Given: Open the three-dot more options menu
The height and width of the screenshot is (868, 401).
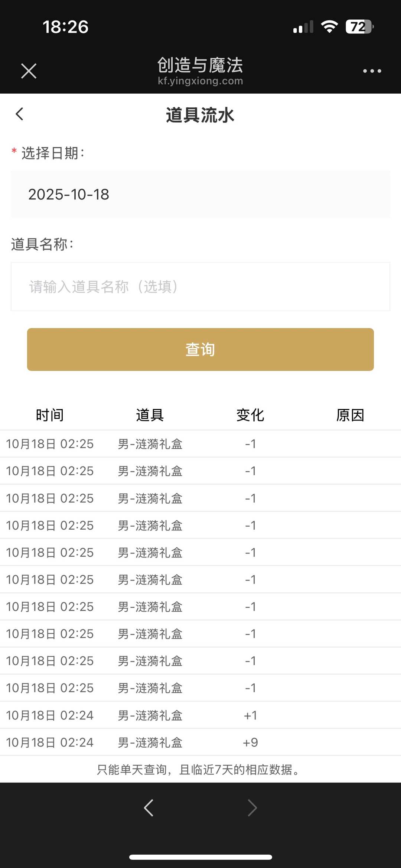Looking at the screenshot, I should 372,71.
